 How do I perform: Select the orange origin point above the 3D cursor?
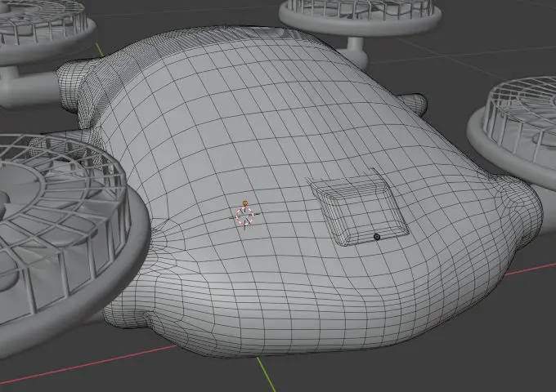244,203
